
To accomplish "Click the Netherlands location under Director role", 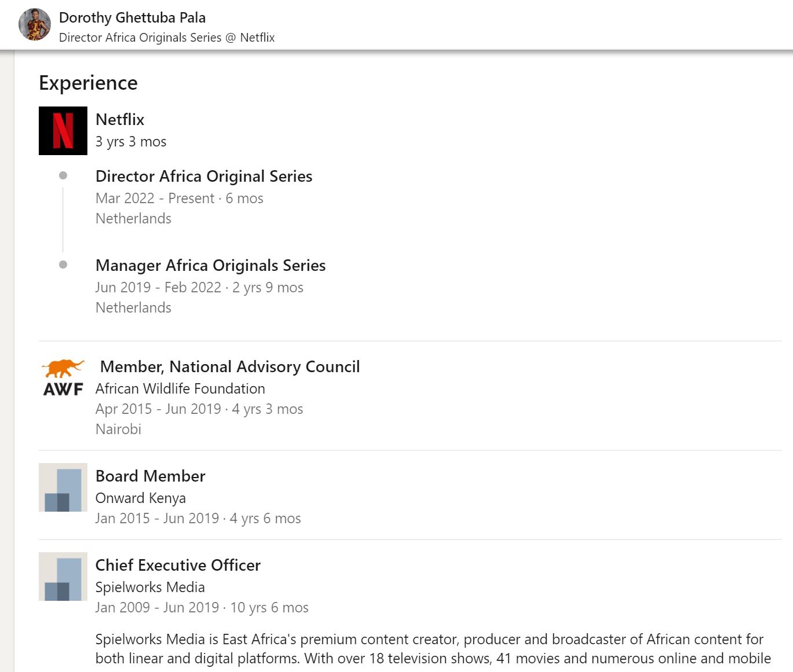I will (x=133, y=218).
